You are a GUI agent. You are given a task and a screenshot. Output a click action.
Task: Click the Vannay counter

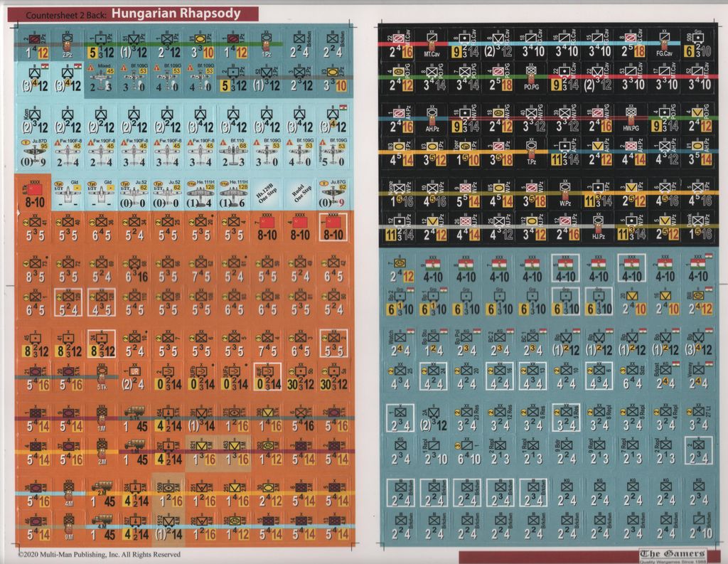pyautogui.click(x=699, y=377)
